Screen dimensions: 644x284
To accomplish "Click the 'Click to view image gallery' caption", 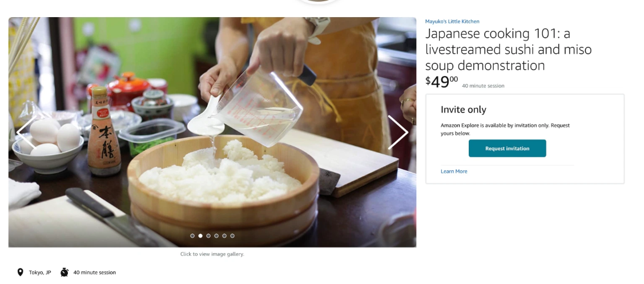I will [x=212, y=254].
